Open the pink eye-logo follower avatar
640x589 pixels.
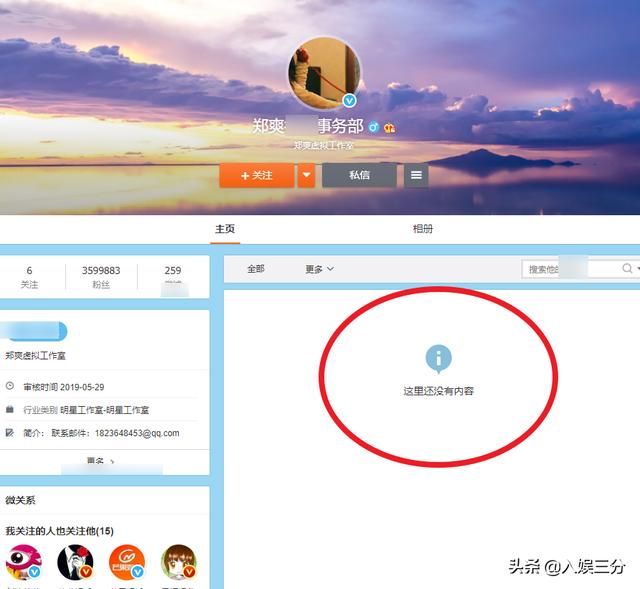pos(24,562)
